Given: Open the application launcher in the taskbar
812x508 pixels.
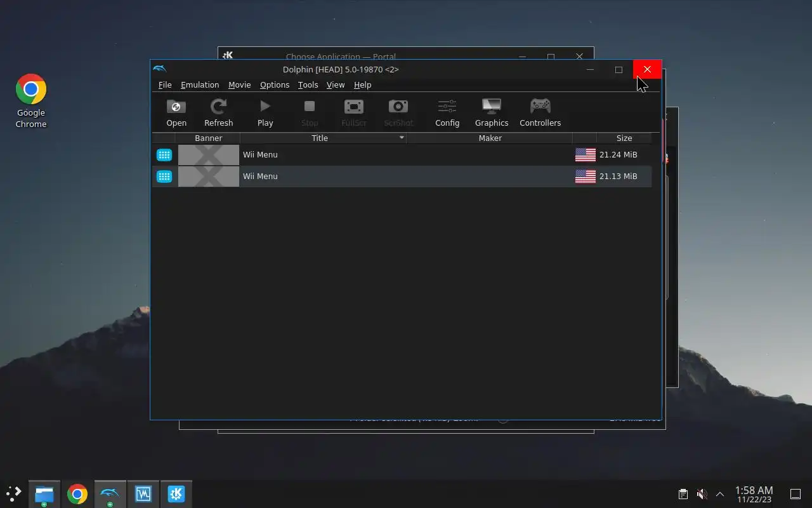Looking at the screenshot, I should point(14,493).
